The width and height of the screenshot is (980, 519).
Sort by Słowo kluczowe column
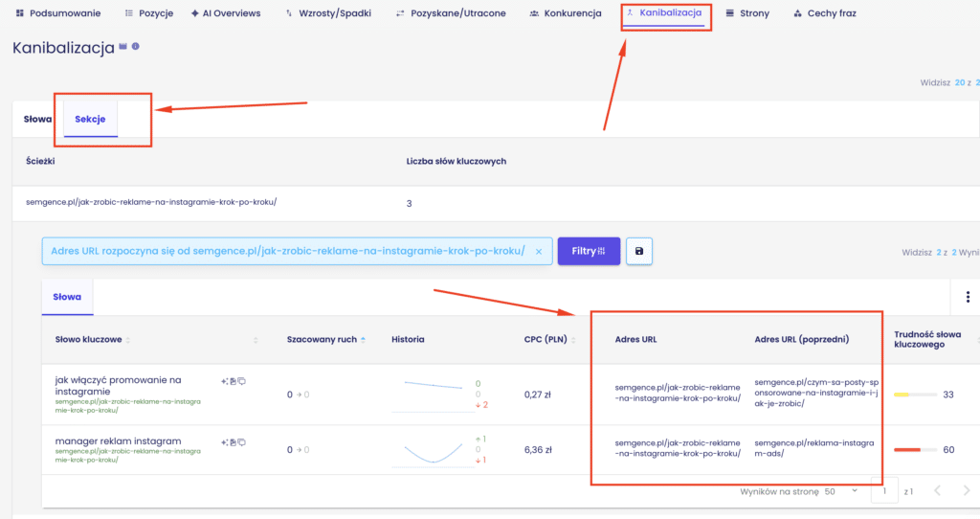tap(93, 340)
